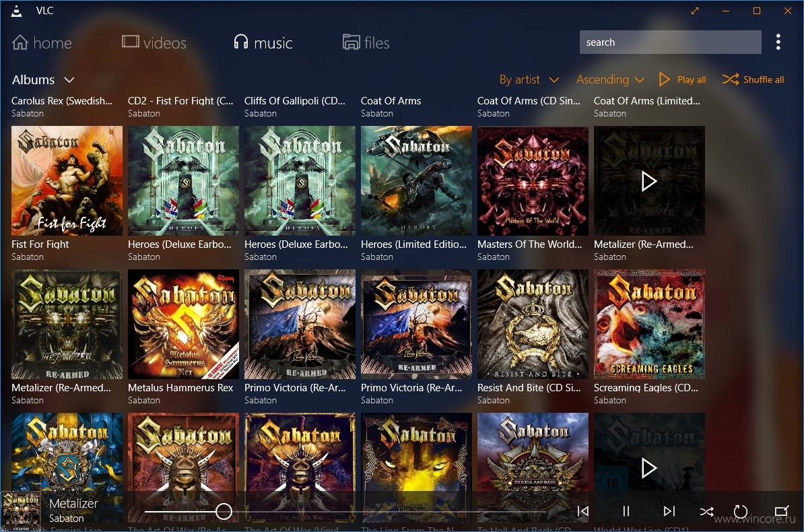This screenshot has height=532, width=804.
Task: Open Masters Of The World album cover
Action: (533, 180)
